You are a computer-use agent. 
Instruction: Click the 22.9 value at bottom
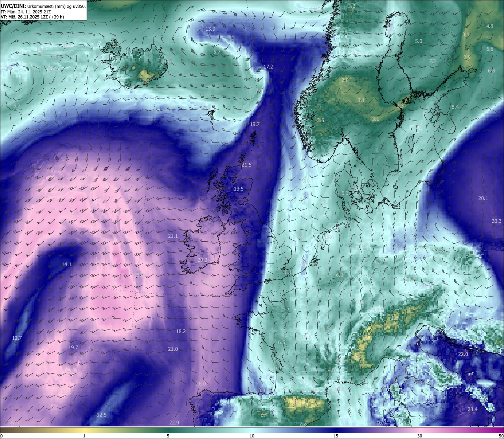pyautogui.click(x=174, y=423)
